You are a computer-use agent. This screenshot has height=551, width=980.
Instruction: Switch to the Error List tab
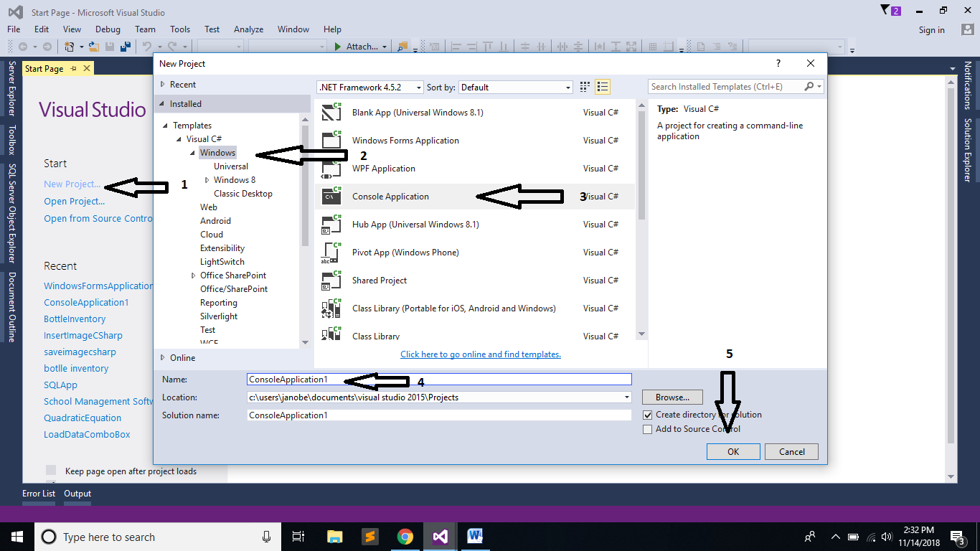pyautogui.click(x=39, y=494)
